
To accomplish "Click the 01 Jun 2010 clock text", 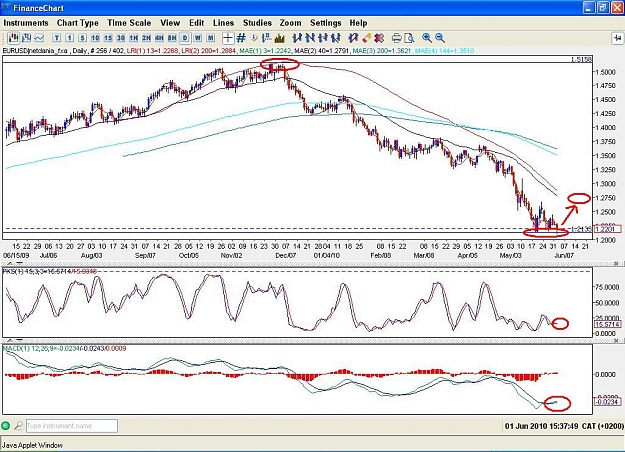I will pos(564,426).
